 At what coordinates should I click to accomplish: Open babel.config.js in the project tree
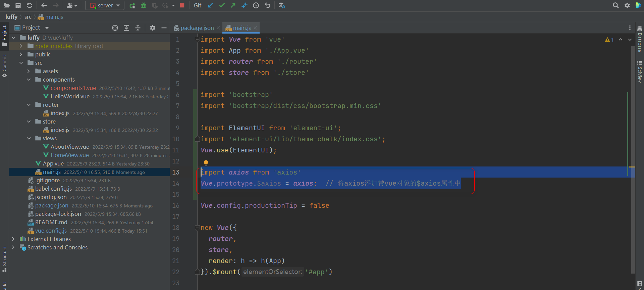[53, 189]
